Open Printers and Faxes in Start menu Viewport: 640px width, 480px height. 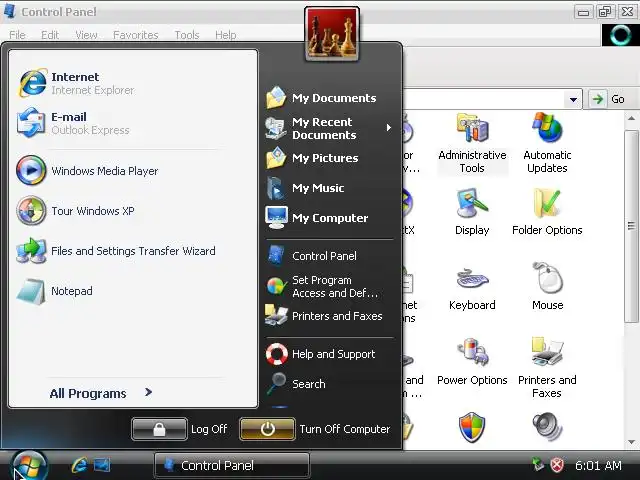coord(324,316)
